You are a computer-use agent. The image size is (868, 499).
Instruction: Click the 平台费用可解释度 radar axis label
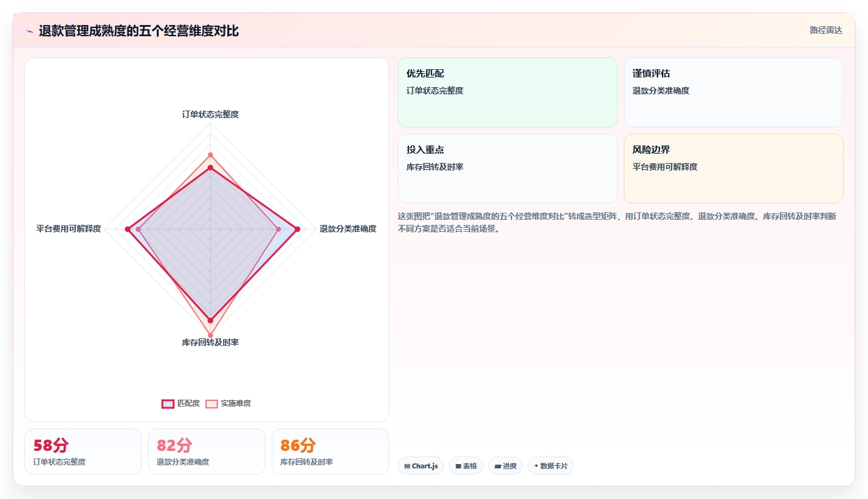pos(69,229)
